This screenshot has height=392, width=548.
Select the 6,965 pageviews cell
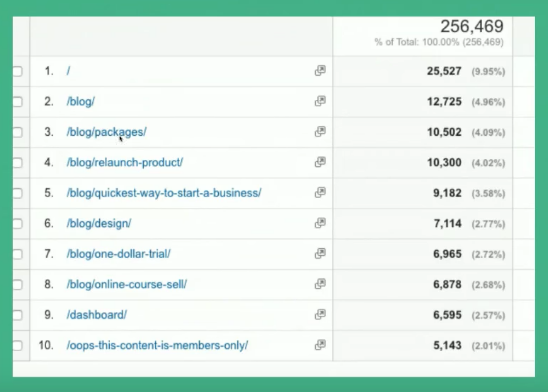(x=447, y=254)
